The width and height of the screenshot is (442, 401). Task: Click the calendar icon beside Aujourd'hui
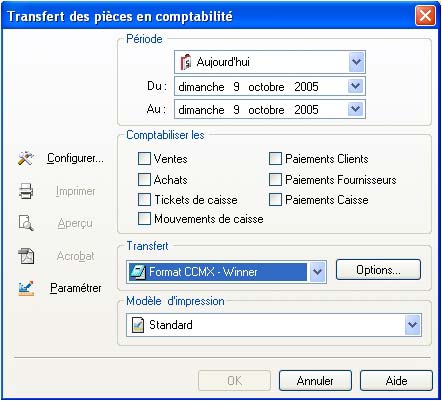point(186,62)
